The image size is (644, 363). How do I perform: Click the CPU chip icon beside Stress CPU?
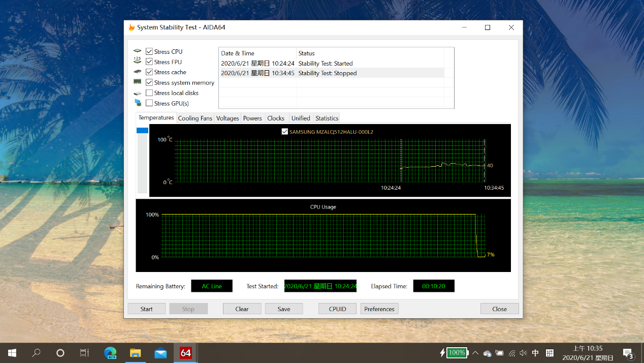click(138, 51)
